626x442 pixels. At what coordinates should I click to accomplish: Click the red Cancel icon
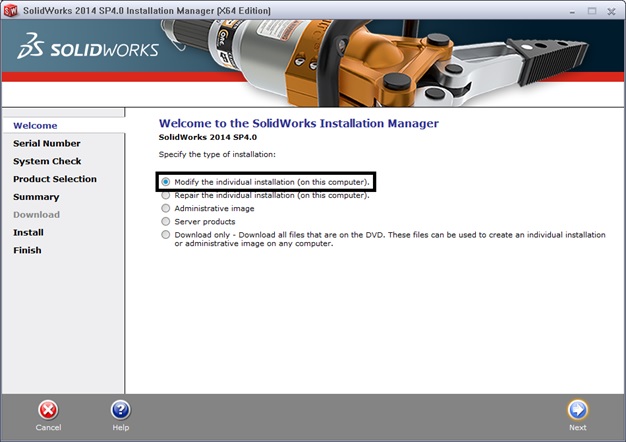pos(48,410)
